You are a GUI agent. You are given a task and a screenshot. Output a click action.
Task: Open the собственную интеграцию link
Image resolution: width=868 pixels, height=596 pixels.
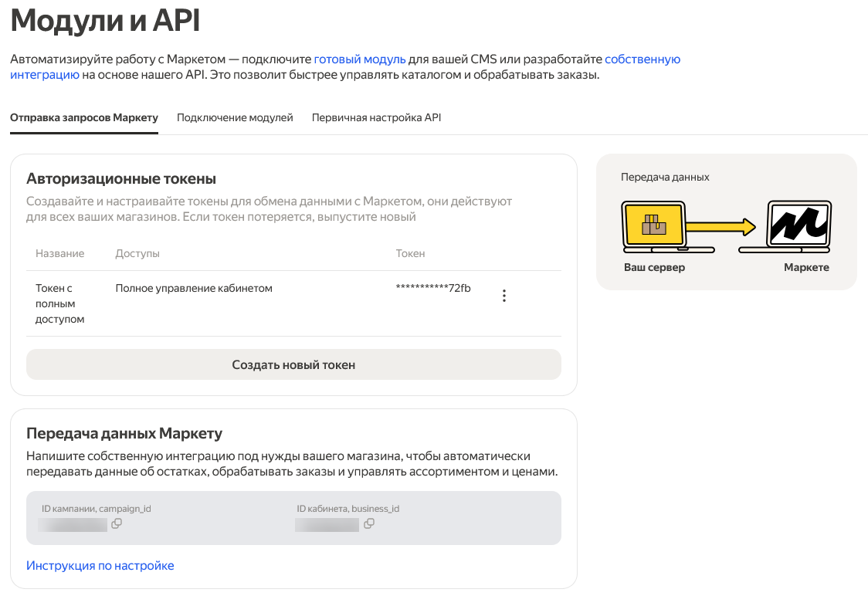point(642,59)
